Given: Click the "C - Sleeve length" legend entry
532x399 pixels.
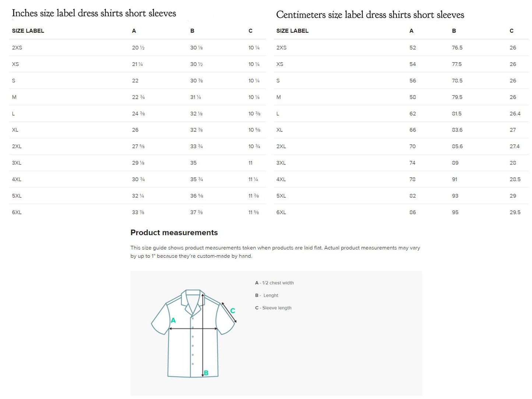Looking at the screenshot, I should 273,308.
